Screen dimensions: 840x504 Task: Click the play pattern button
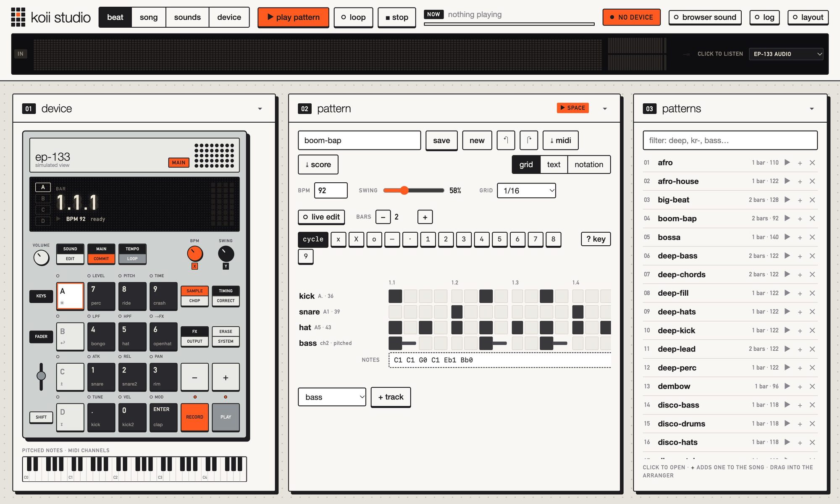(293, 17)
